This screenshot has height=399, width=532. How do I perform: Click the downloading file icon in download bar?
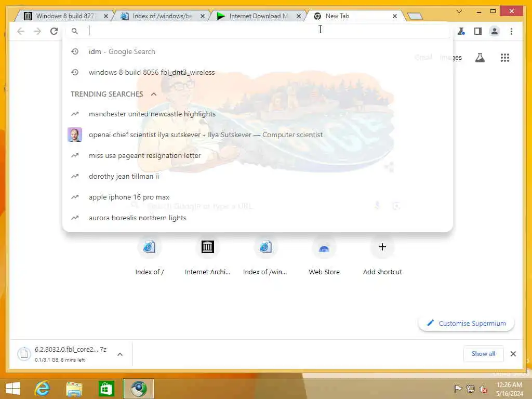tap(24, 354)
